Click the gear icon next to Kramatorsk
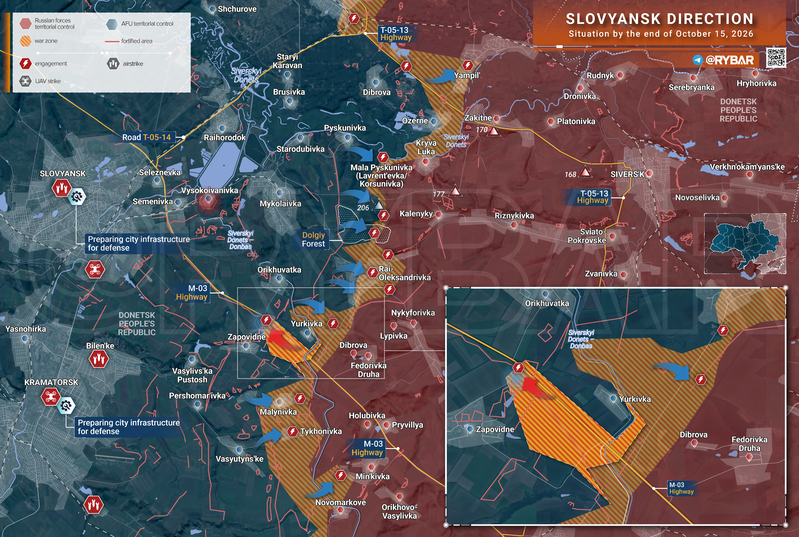Image resolution: width=799 pixels, height=537 pixels. (66, 406)
